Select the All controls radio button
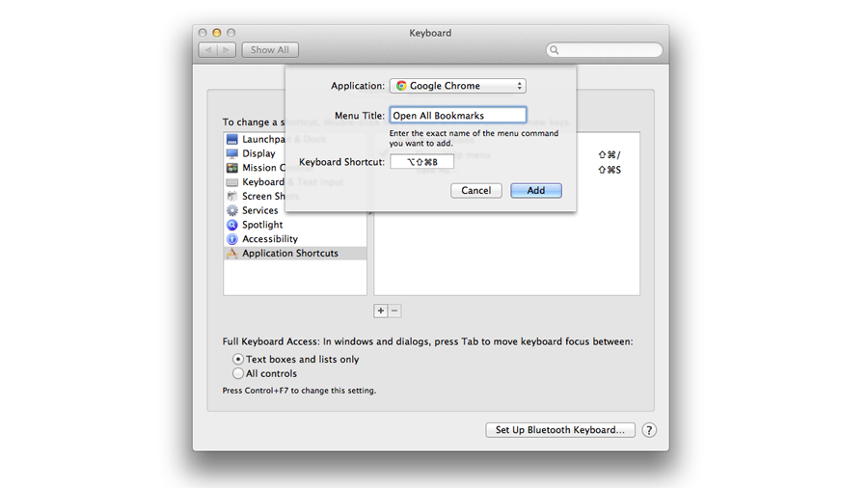The image size is (868, 488). pos(237,373)
